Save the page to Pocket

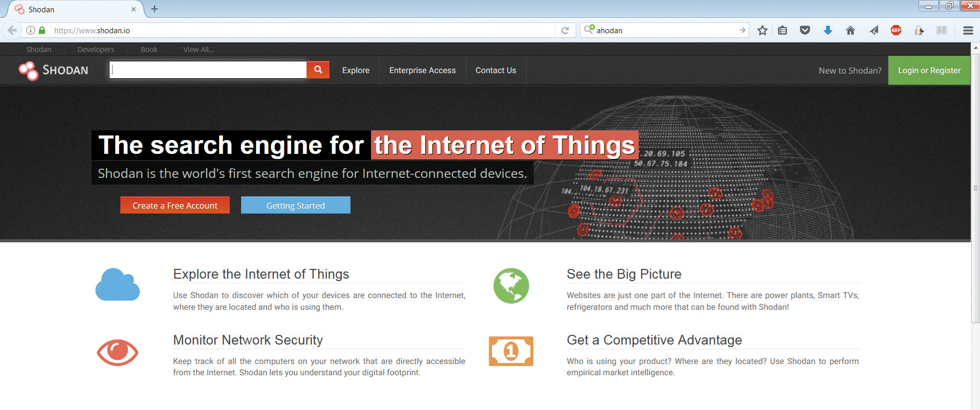point(805,30)
